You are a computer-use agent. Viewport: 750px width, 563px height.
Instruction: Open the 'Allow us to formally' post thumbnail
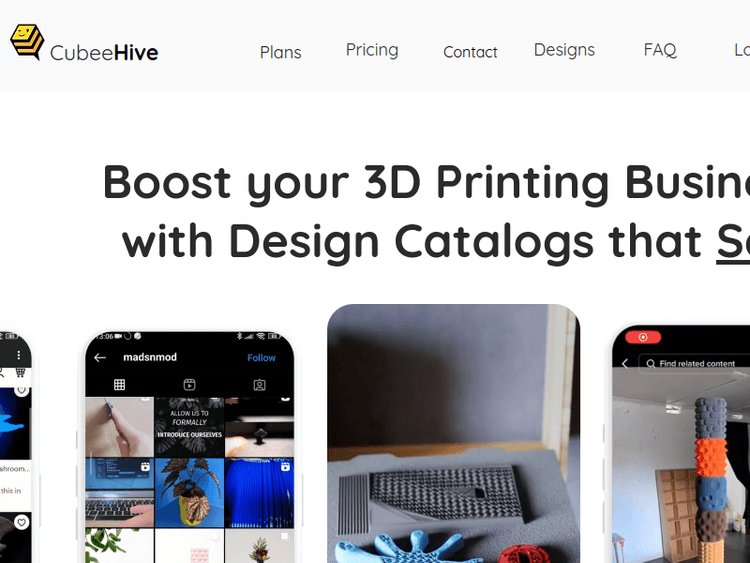tap(189, 427)
